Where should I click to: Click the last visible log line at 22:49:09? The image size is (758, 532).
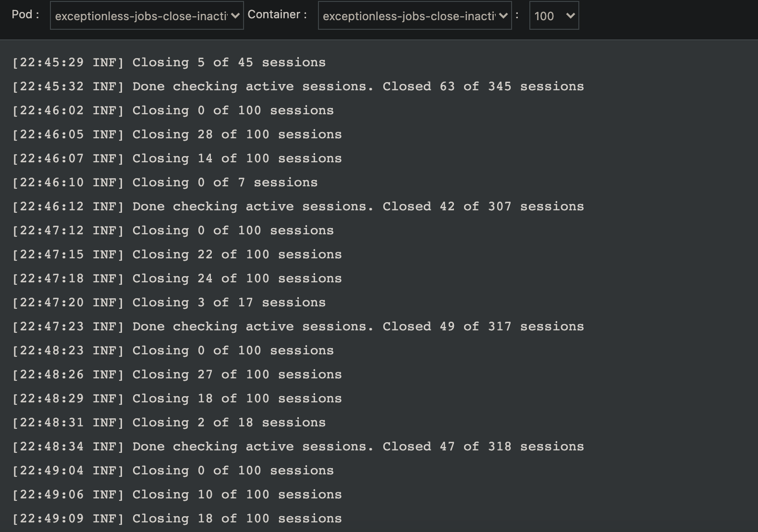pyautogui.click(x=176, y=518)
